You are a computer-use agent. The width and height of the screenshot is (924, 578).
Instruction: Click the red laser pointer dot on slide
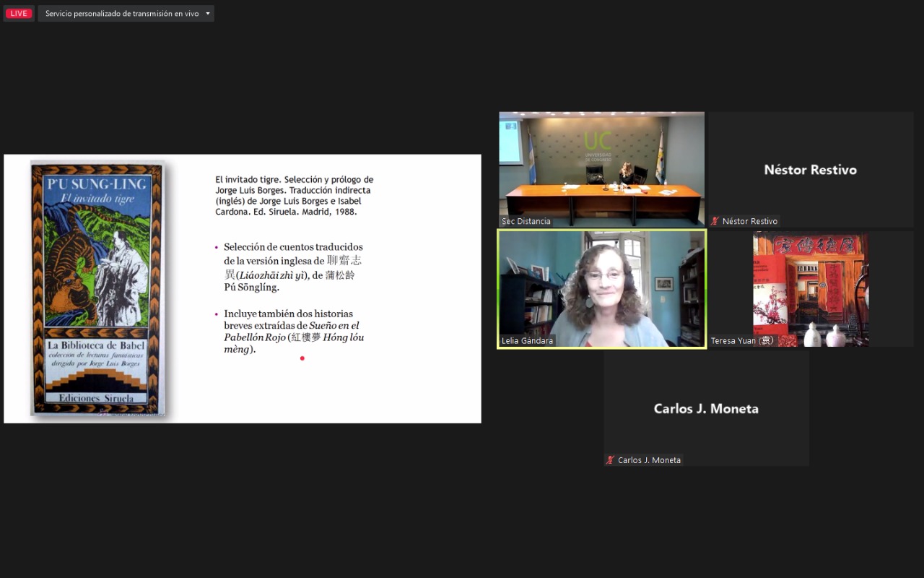pyautogui.click(x=302, y=358)
